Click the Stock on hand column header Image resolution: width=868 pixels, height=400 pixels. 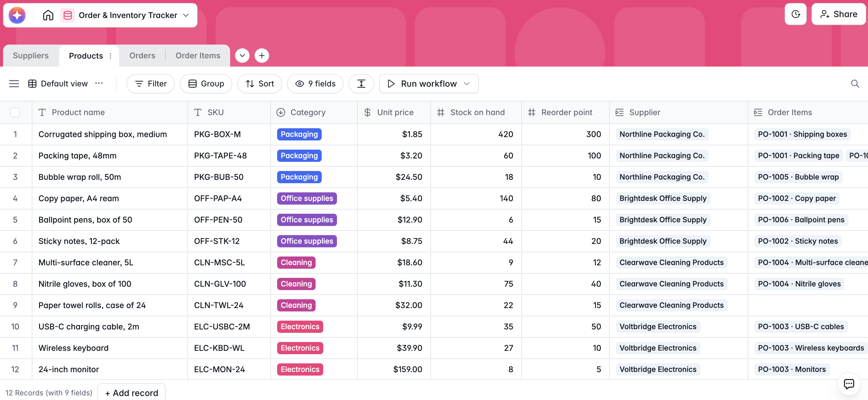[x=476, y=112]
